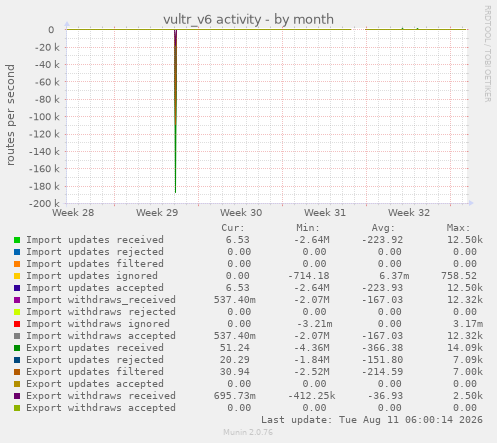Click the Min: column header
The width and height of the screenshot is (497, 443).
308,228
